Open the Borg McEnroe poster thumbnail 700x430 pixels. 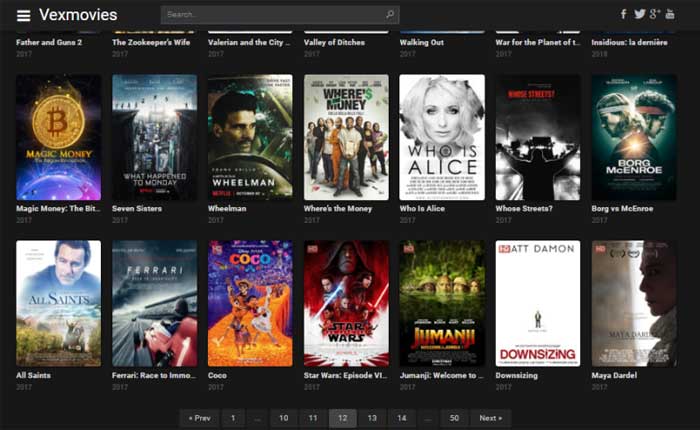pos(634,138)
